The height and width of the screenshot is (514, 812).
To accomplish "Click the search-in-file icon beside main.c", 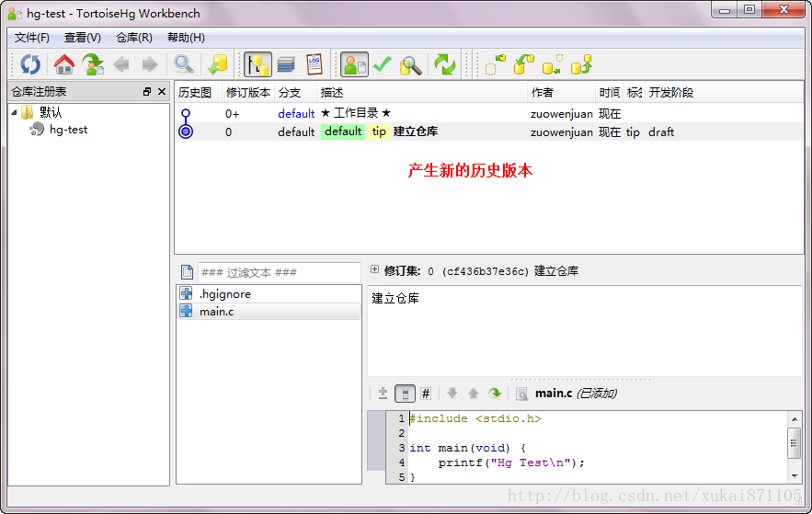I will [x=522, y=394].
